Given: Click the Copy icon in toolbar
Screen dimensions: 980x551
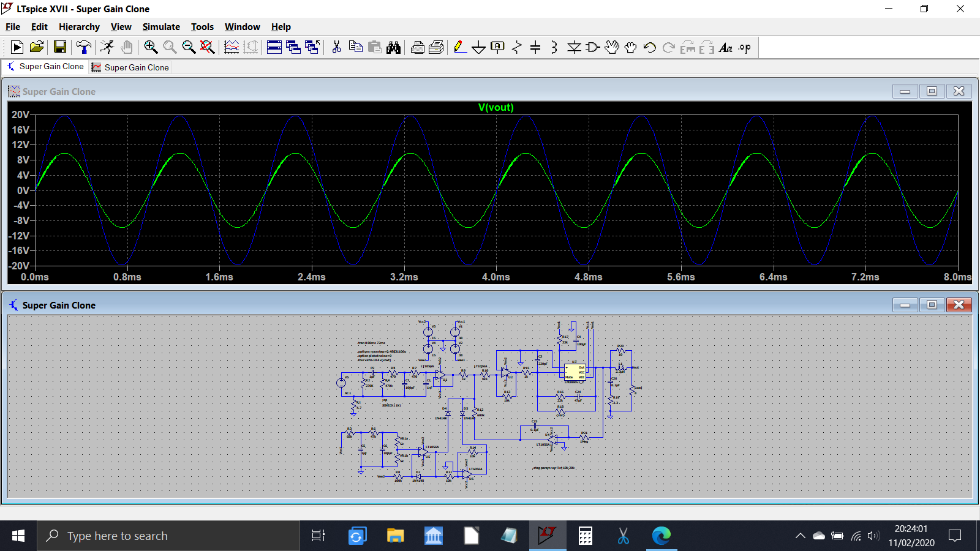Looking at the screenshot, I should (x=355, y=47).
